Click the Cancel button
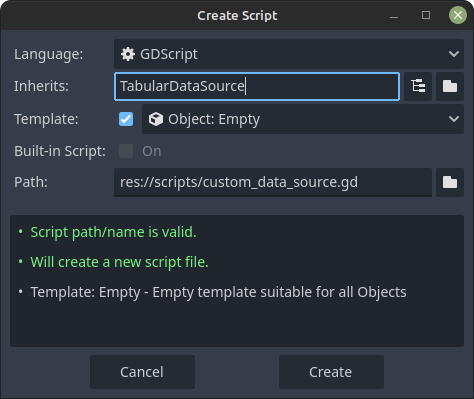 point(142,372)
